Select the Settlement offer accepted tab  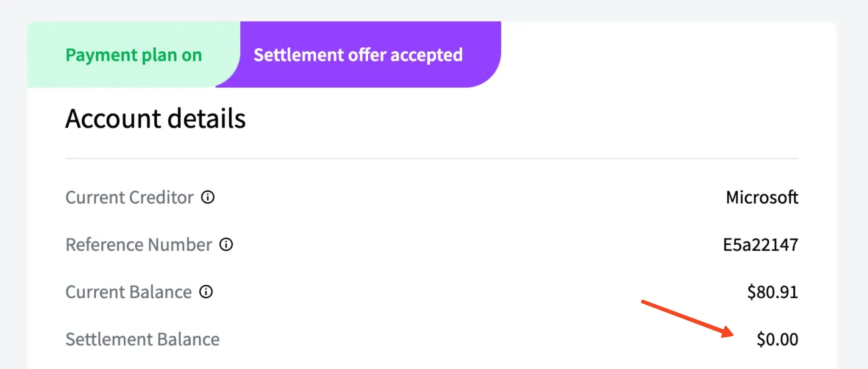[x=358, y=55]
